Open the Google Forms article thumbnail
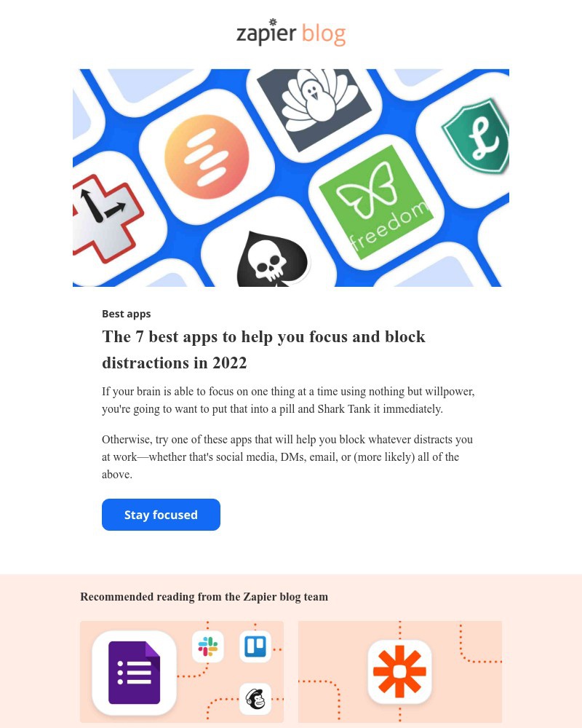Image resolution: width=582 pixels, height=728 pixels. pos(182,671)
